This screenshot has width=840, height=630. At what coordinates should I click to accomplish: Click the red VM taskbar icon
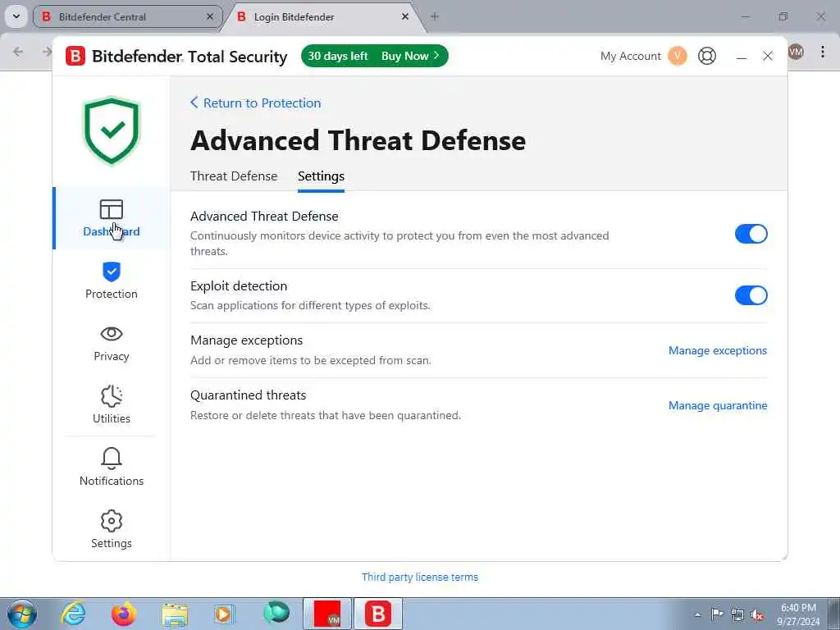pos(327,614)
